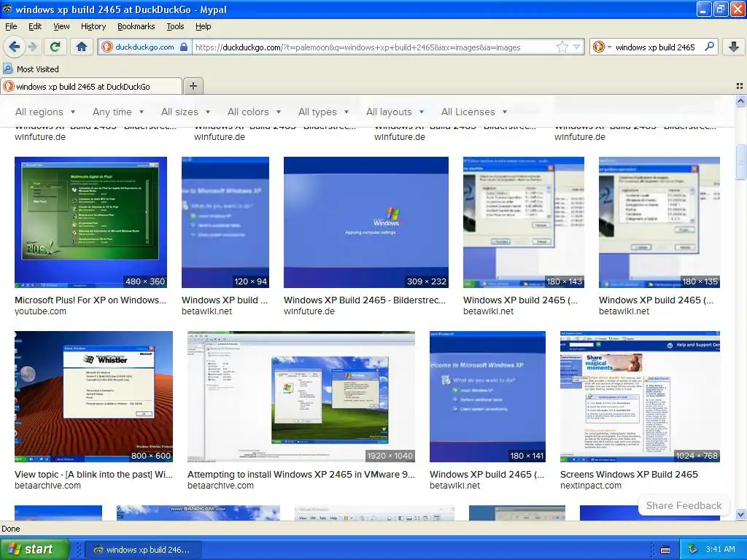747x560 pixels.
Task: Open the Most Visited bookmarks folder
Action: click(x=31, y=69)
